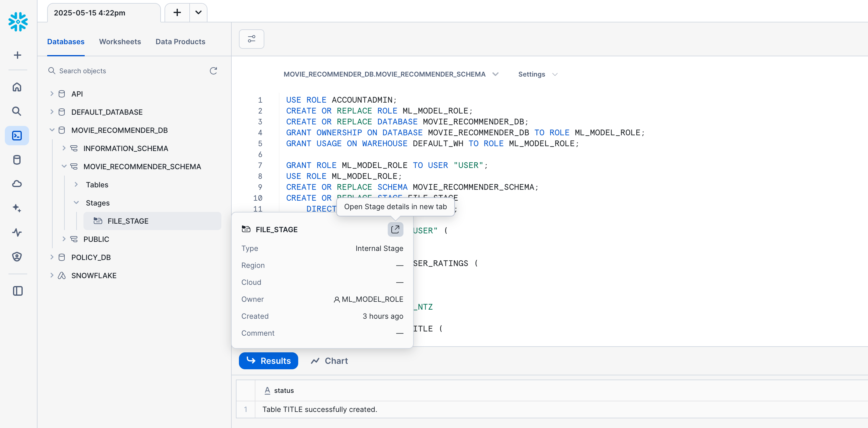The width and height of the screenshot is (868, 428).
Task: Click the Governance shield icon
Action: click(x=17, y=257)
